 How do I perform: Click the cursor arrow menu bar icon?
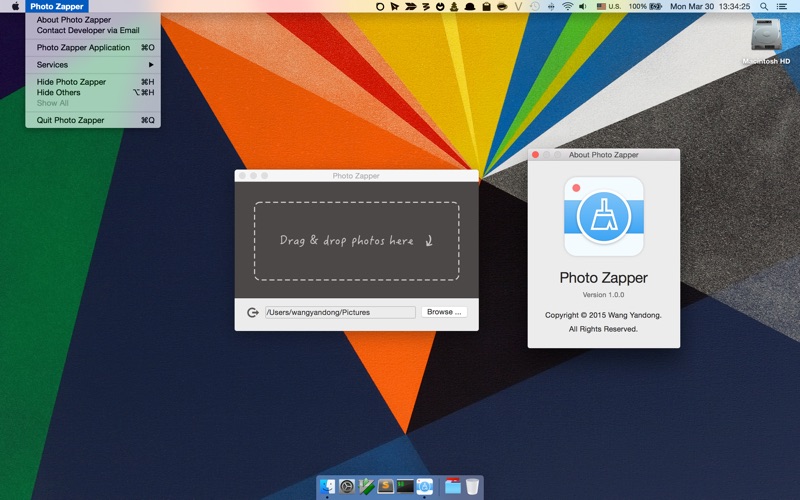394,6
